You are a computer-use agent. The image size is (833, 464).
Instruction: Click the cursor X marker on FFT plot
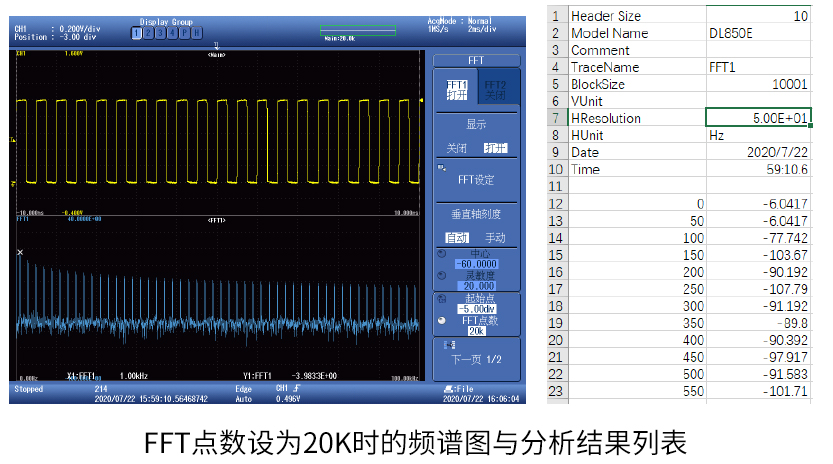[20, 252]
